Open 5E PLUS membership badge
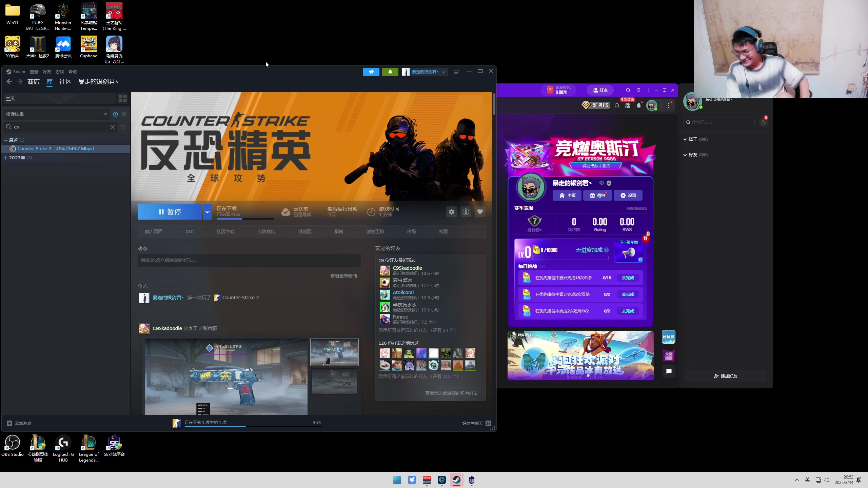This screenshot has width=868, height=488. (596, 105)
